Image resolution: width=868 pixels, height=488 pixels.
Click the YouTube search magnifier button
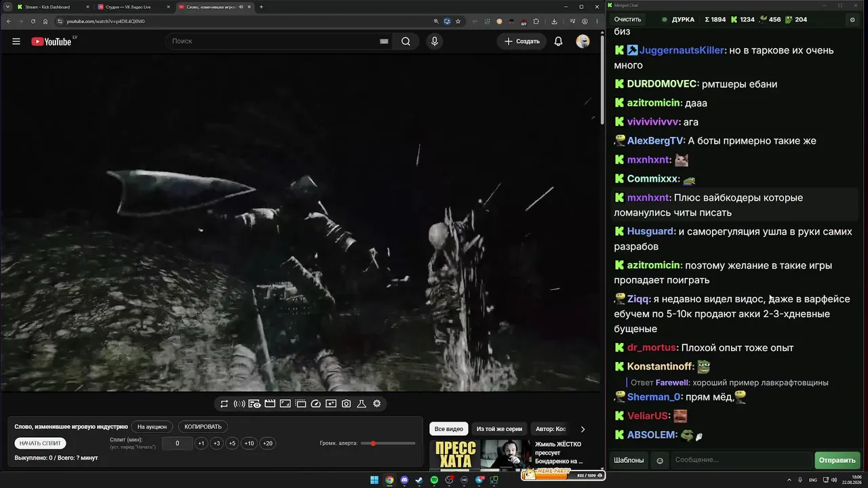(x=406, y=41)
